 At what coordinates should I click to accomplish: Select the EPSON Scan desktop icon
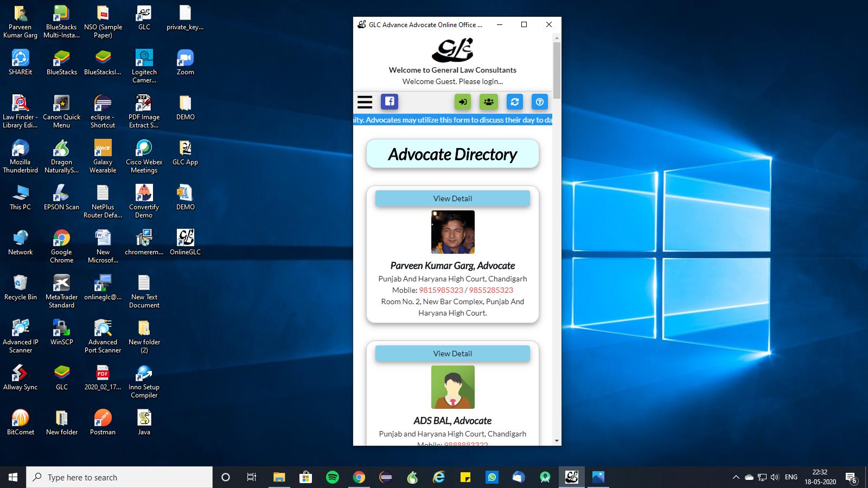[x=61, y=197]
